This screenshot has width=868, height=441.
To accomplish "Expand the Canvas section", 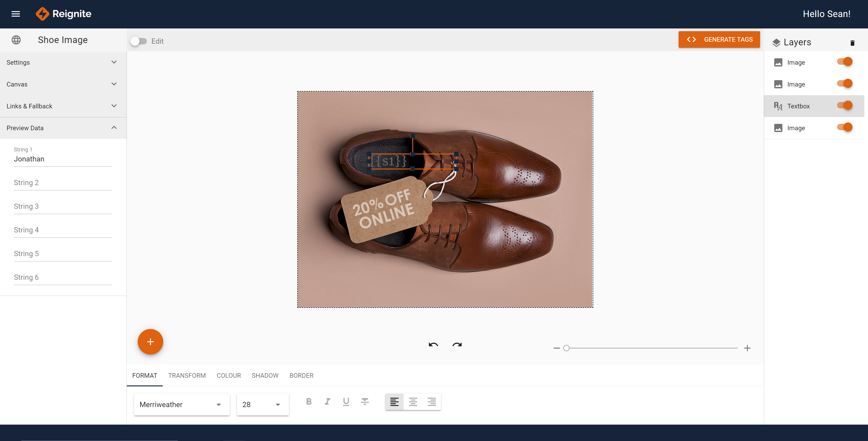I will click(63, 84).
